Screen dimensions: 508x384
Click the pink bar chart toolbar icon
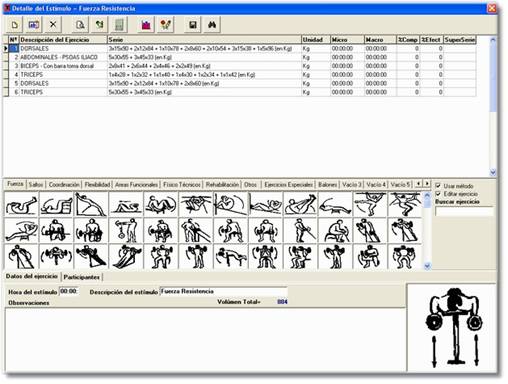(x=146, y=25)
